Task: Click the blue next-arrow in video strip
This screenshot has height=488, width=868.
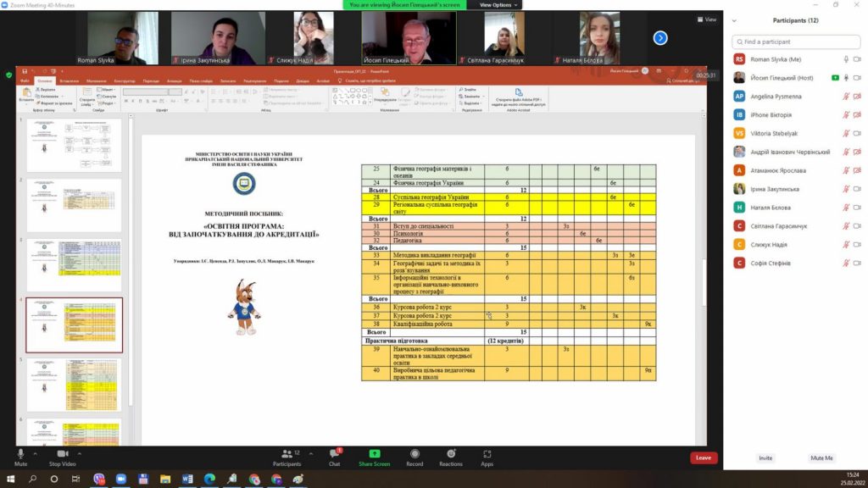Action: tap(660, 37)
